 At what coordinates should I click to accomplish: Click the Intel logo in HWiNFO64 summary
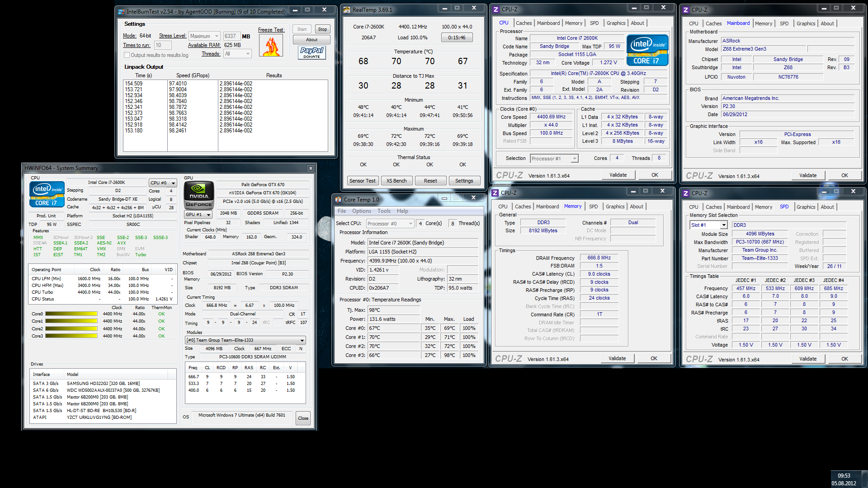(47, 194)
